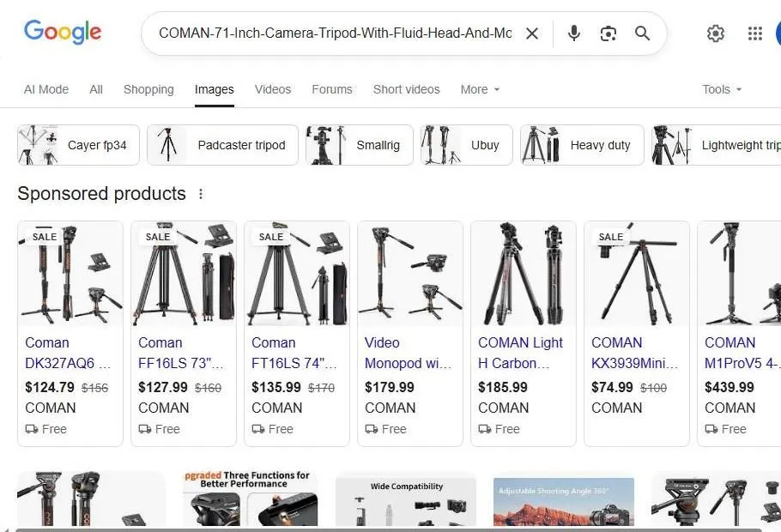781x532 pixels.
Task: Click the $135.99 price text
Action: pyautogui.click(x=276, y=388)
